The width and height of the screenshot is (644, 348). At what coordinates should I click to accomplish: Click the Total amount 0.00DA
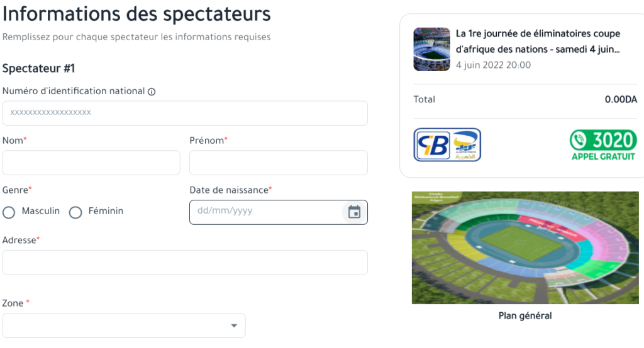coord(621,100)
